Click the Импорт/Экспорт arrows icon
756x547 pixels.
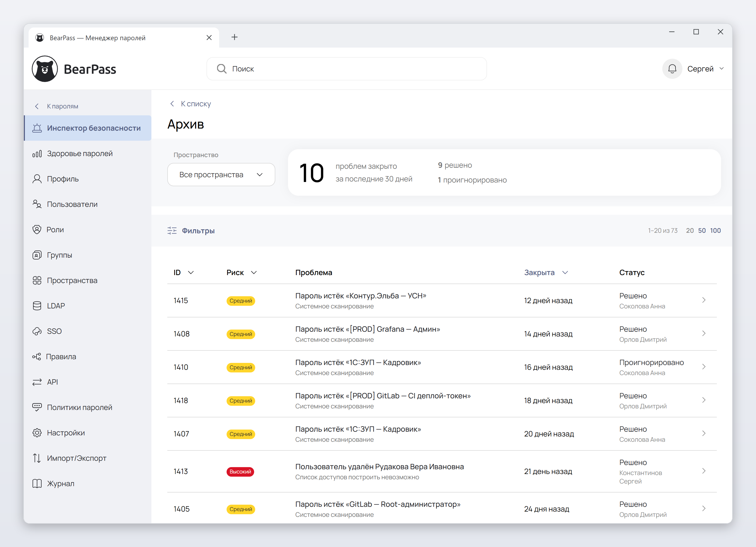pos(37,458)
